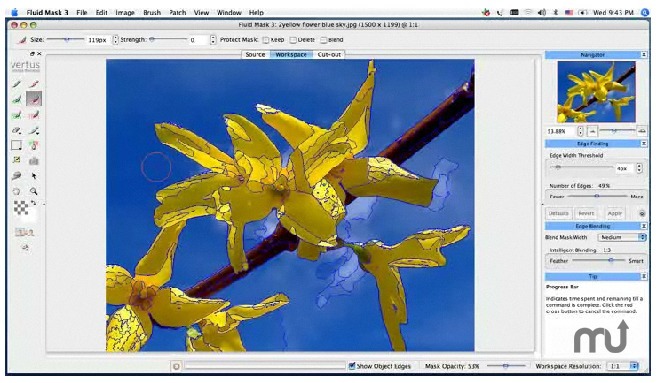This screenshot has width=659, height=383.
Task: Choose the blend brush beside the eraser
Action: 34,130
